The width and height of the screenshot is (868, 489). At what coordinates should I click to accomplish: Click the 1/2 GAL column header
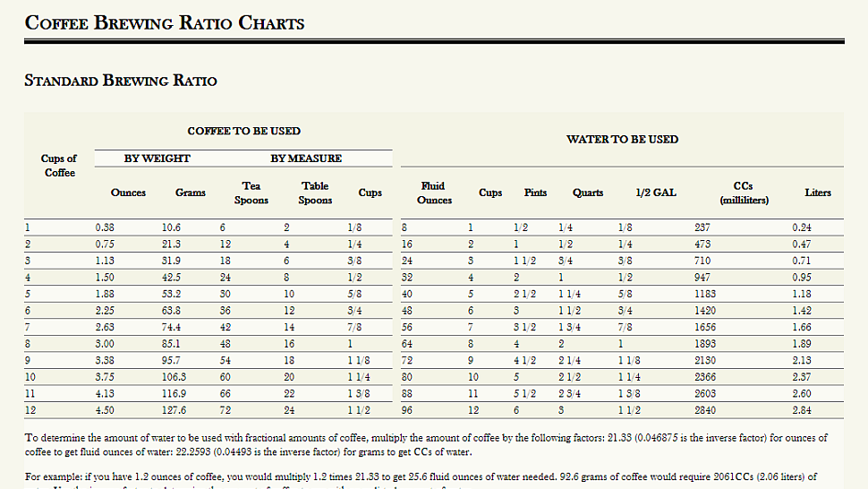(x=655, y=193)
